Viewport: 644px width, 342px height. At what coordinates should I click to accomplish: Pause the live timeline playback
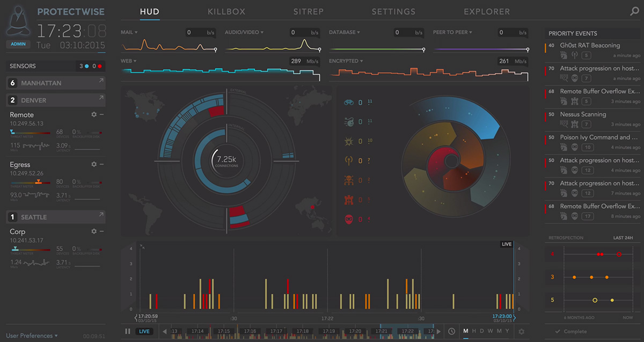pos(127,331)
